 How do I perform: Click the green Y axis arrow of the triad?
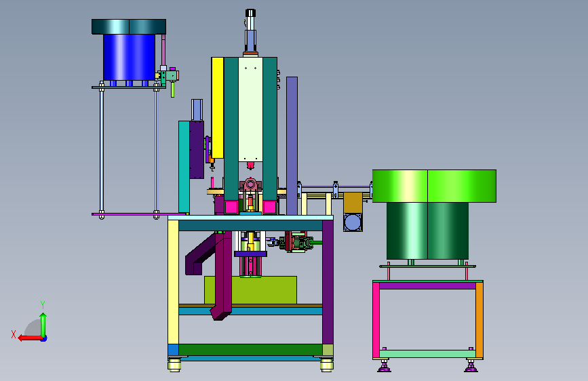[x=43, y=325]
